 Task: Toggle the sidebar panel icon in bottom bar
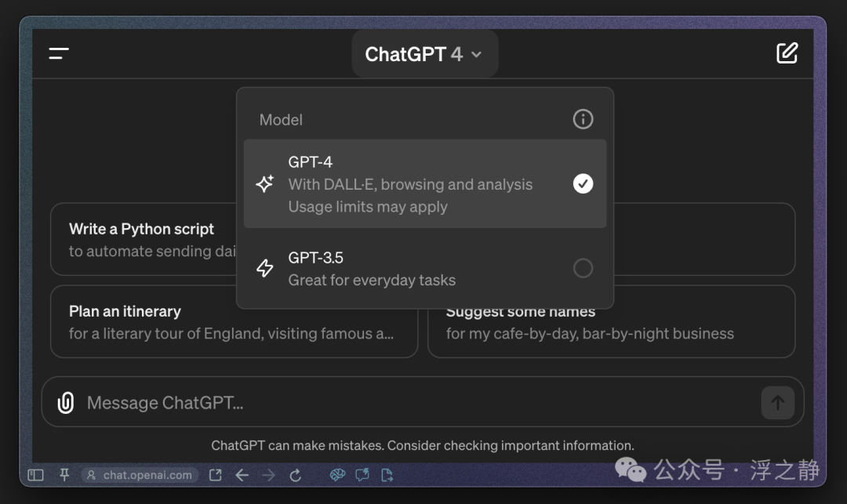pos(35,475)
